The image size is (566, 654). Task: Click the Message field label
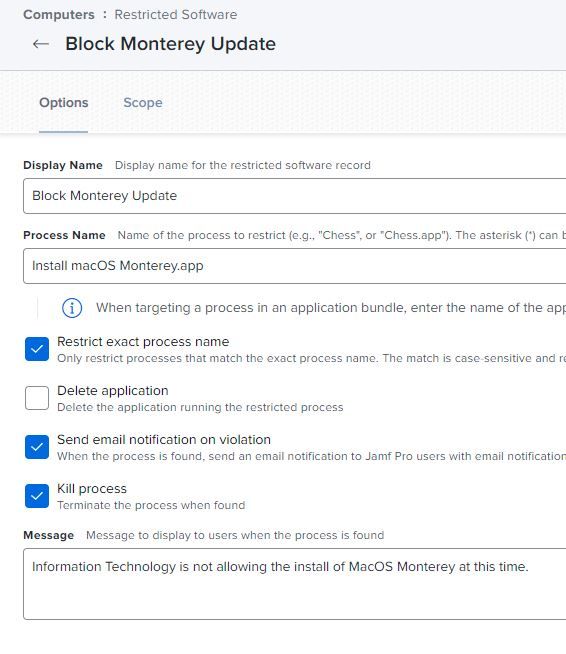click(48, 535)
